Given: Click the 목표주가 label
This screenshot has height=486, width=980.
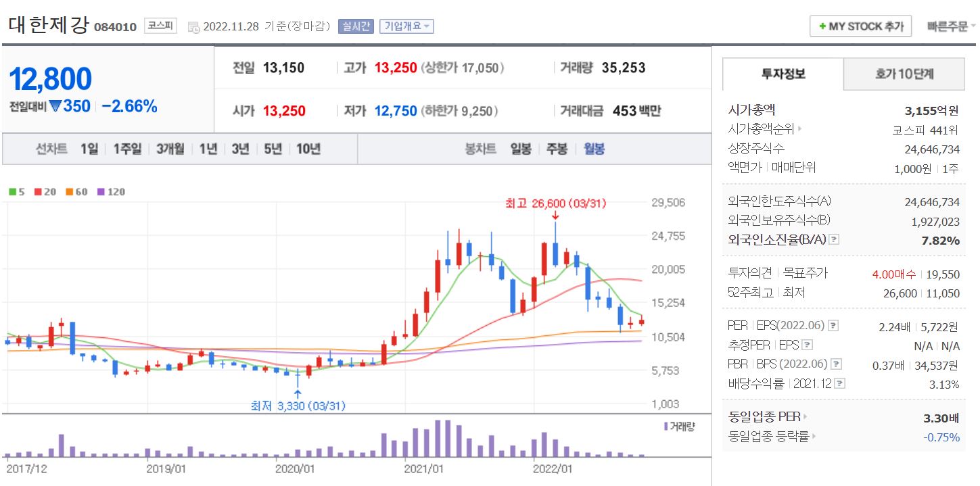Looking at the screenshot, I should click(x=806, y=274).
